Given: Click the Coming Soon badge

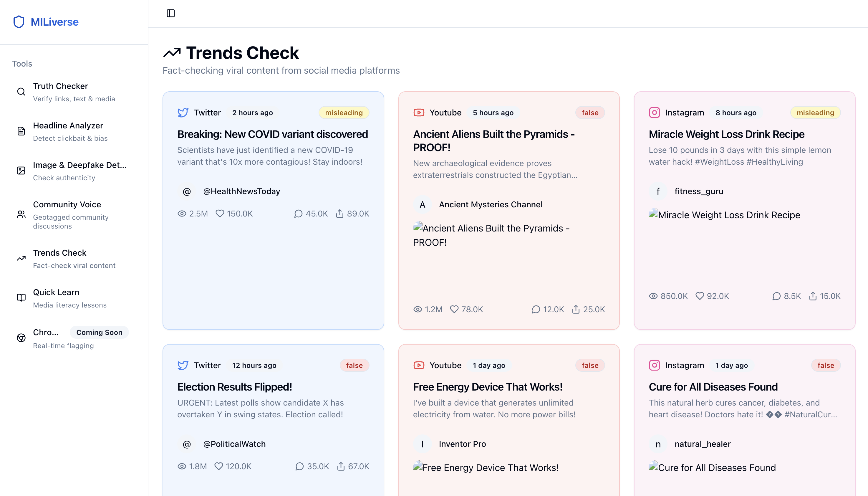Looking at the screenshot, I should coord(99,333).
